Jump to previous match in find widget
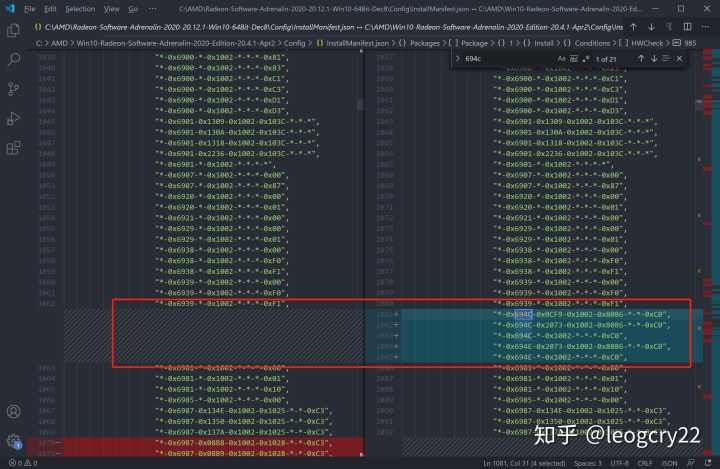The image size is (720, 469). click(x=641, y=59)
